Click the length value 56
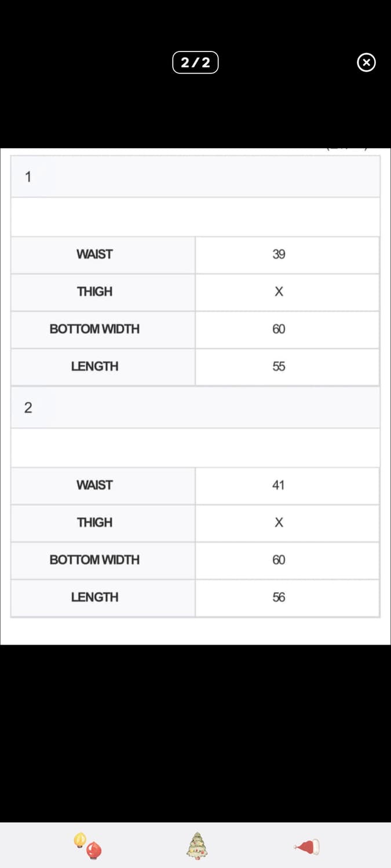 click(279, 597)
